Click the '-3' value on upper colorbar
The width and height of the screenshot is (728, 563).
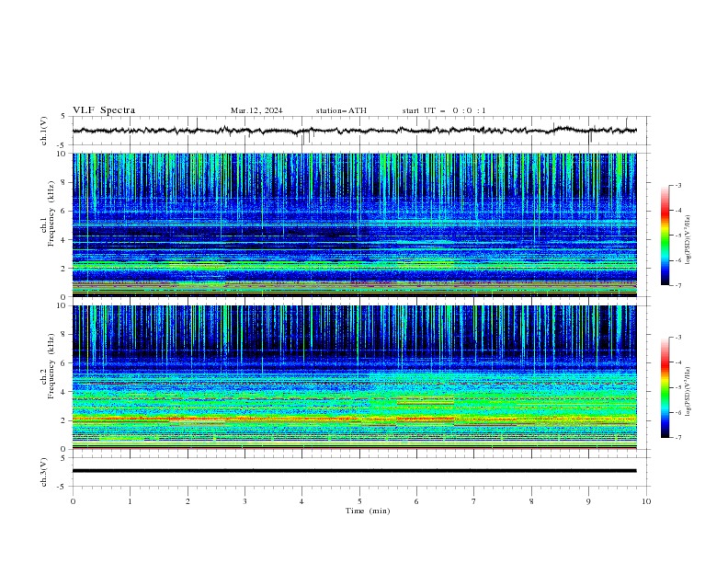tap(677, 185)
